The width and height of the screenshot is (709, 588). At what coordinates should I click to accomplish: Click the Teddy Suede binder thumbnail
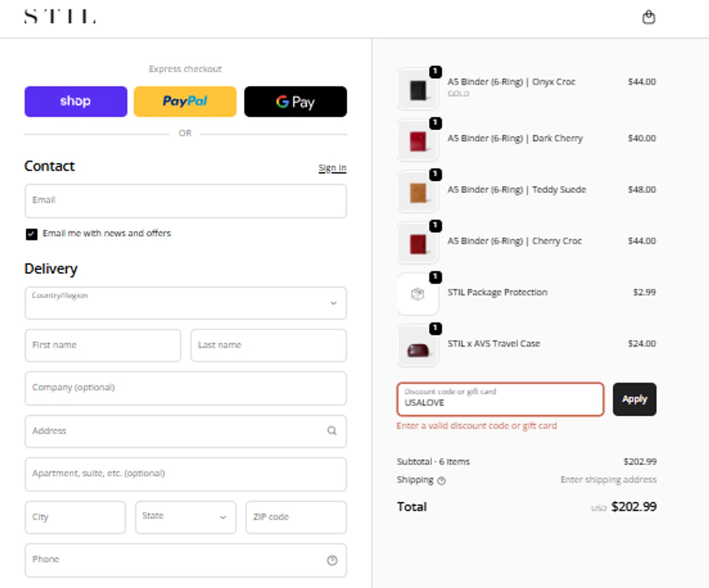click(418, 192)
